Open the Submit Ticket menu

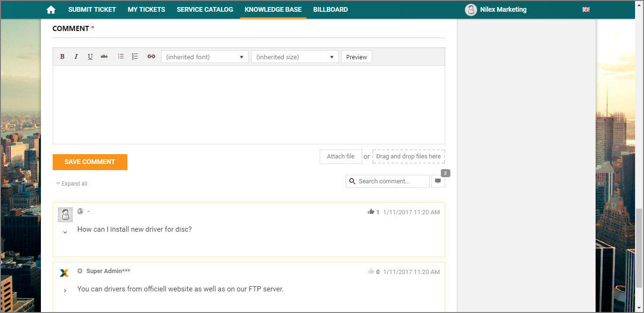click(92, 9)
